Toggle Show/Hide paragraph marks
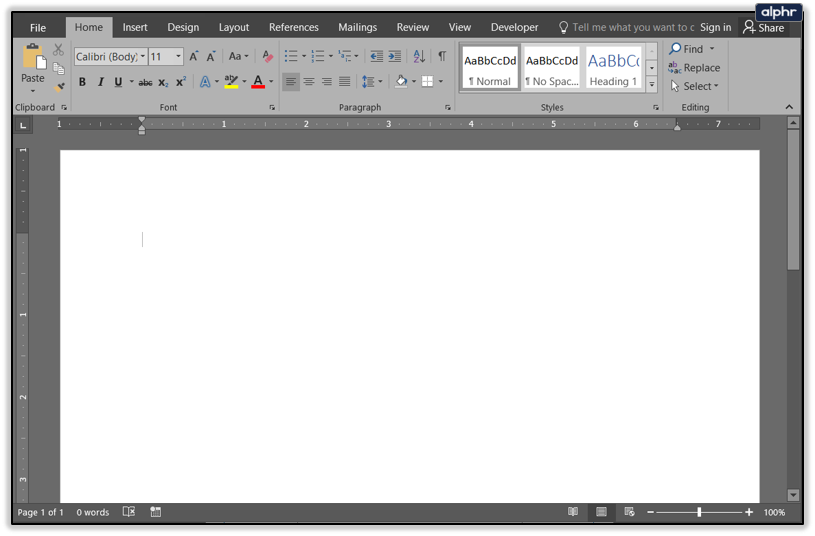 coord(442,56)
